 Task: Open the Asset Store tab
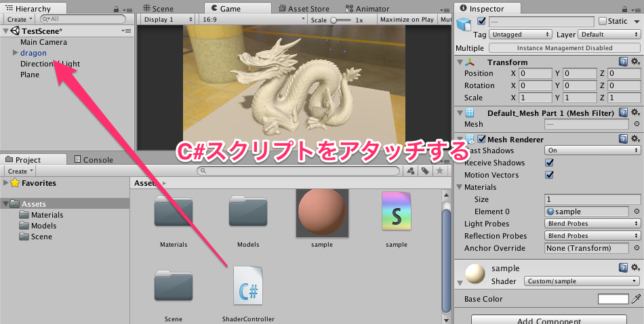(x=303, y=8)
